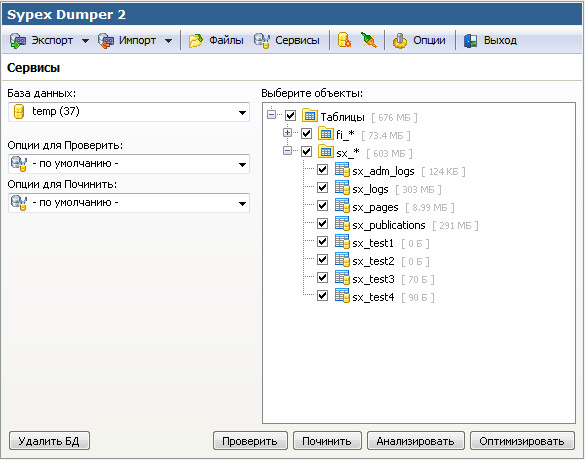Uncheck the sx_adm_logs checkbox
The image size is (587, 460).
click(x=322, y=170)
